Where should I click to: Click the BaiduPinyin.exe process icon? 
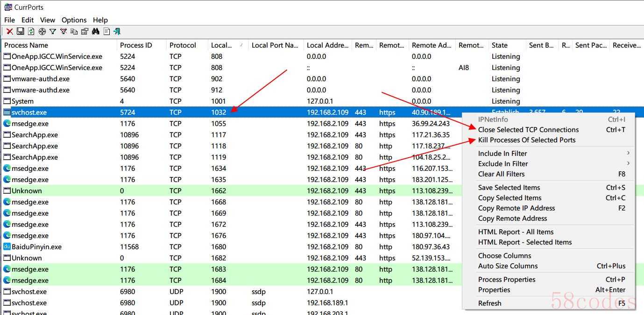(7, 247)
